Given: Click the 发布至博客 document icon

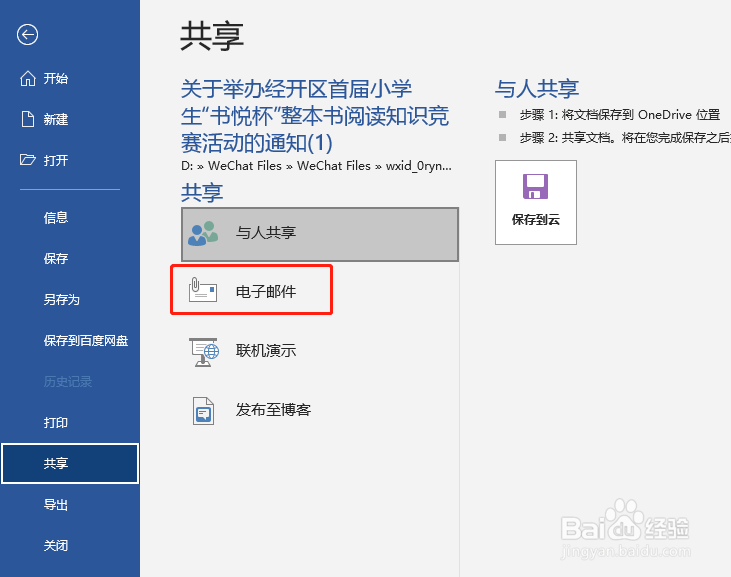Looking at the screenshot, I should (x=203, y=411).
